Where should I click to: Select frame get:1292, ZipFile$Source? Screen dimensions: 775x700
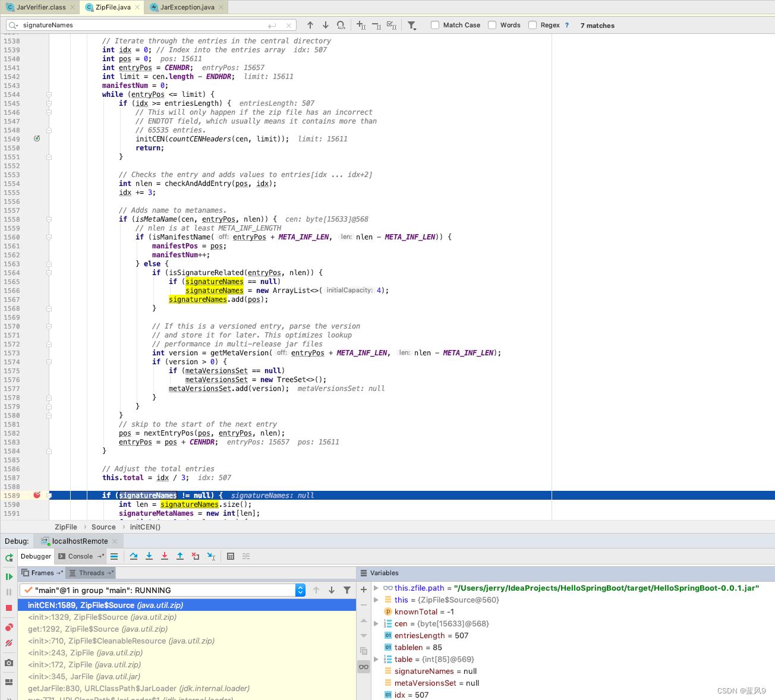187,629
